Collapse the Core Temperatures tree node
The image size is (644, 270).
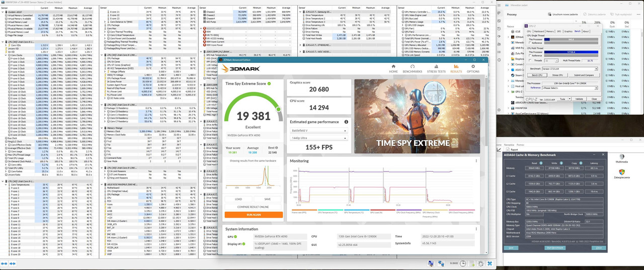tap(6, 185)
